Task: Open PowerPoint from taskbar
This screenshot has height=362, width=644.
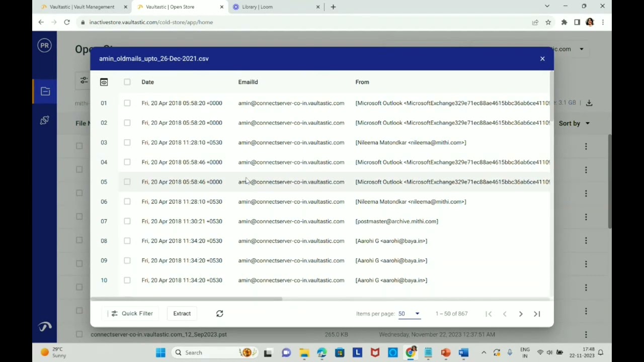Action: (x=445, y=353)
